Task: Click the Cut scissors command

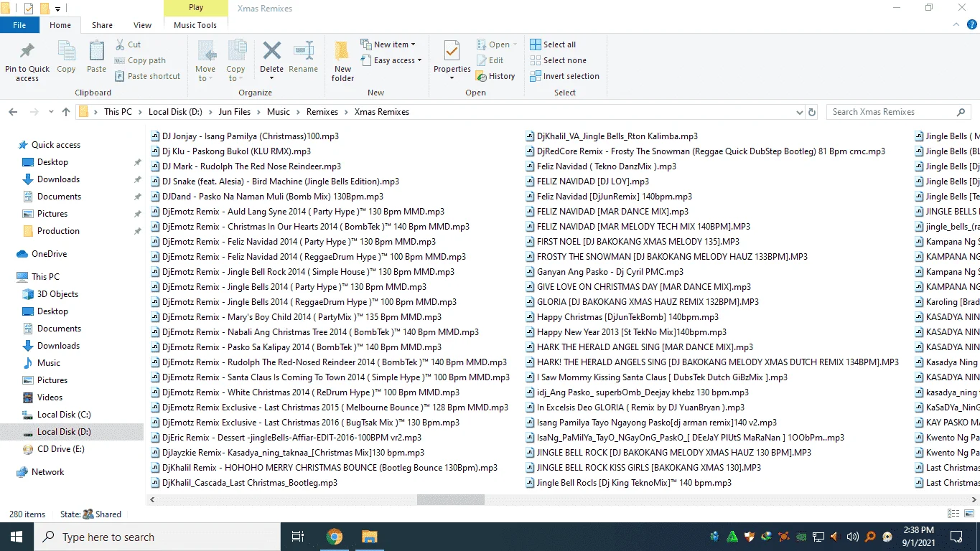Action: point(129,44)
